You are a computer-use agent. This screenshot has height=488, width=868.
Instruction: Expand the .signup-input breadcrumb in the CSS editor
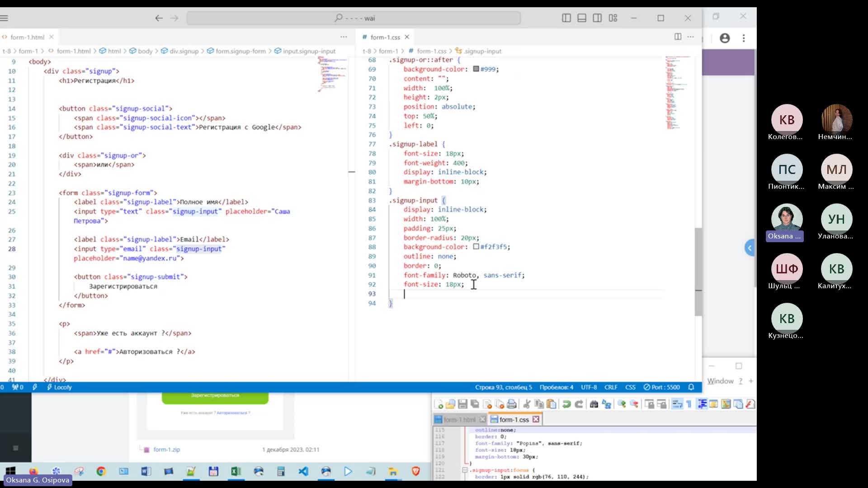click(478, 51)
